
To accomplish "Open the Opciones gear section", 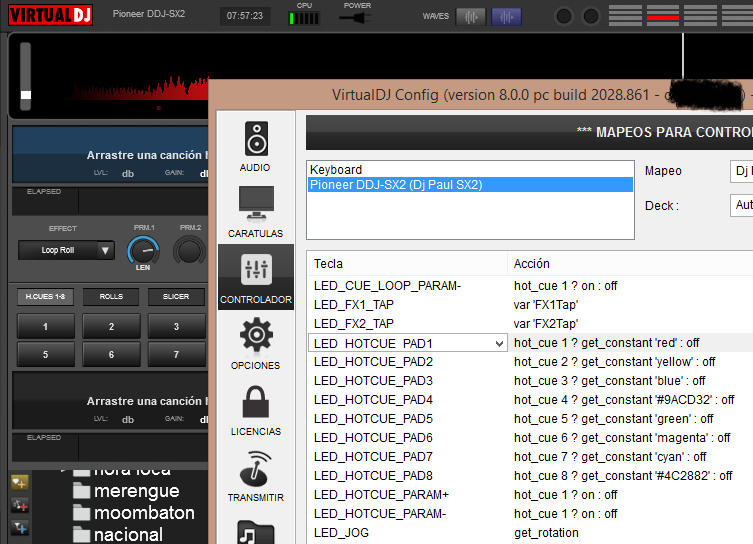I will pyautogui.click(x=256, y=343).
